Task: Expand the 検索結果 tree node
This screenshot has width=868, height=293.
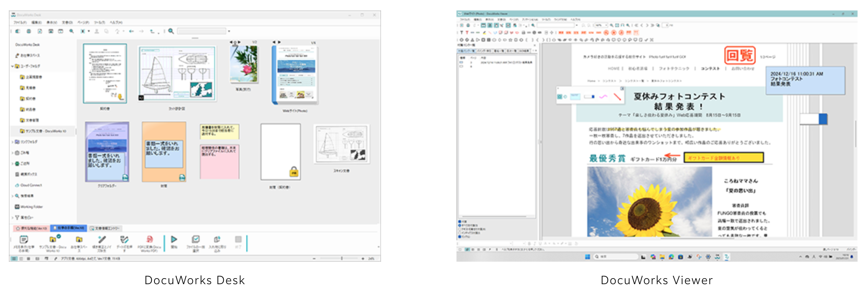Action: click(12, 196)
